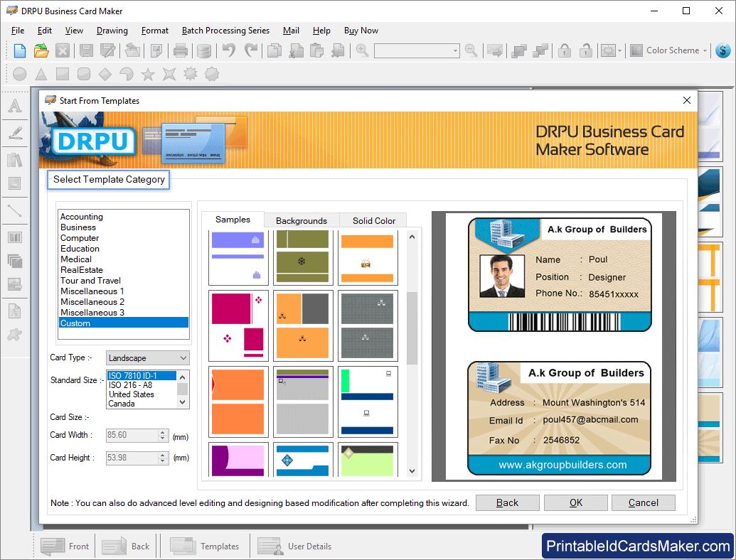Click the Card Height input field
Screen dimensions: 736x560
tap(132, 458)
